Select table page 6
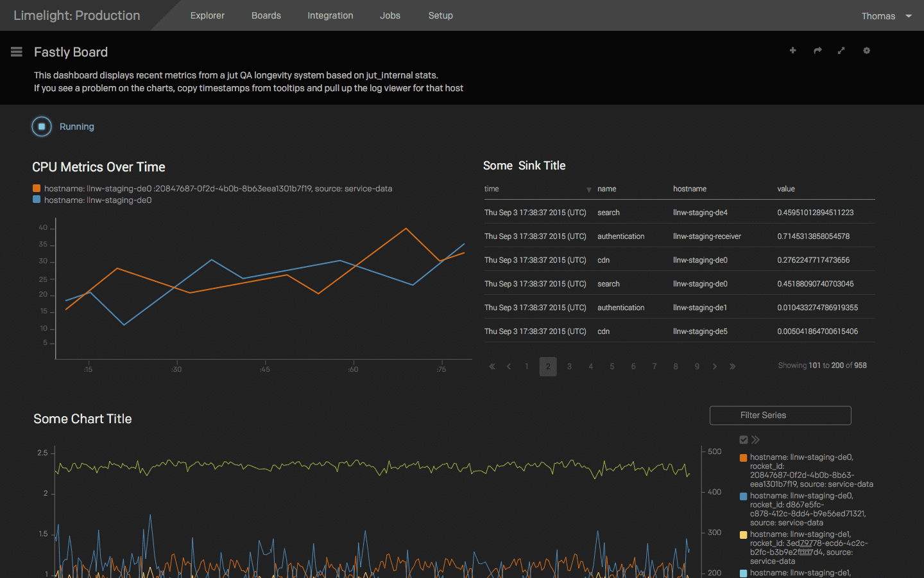The image size is (924, 578). [633, 367]
